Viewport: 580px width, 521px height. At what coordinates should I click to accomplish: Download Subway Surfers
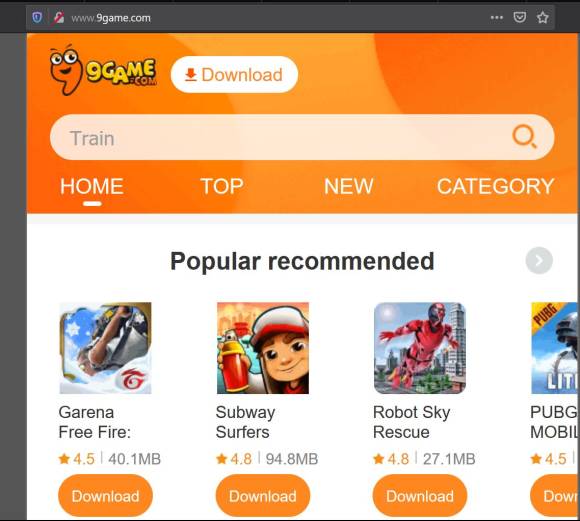coord(263,496)
